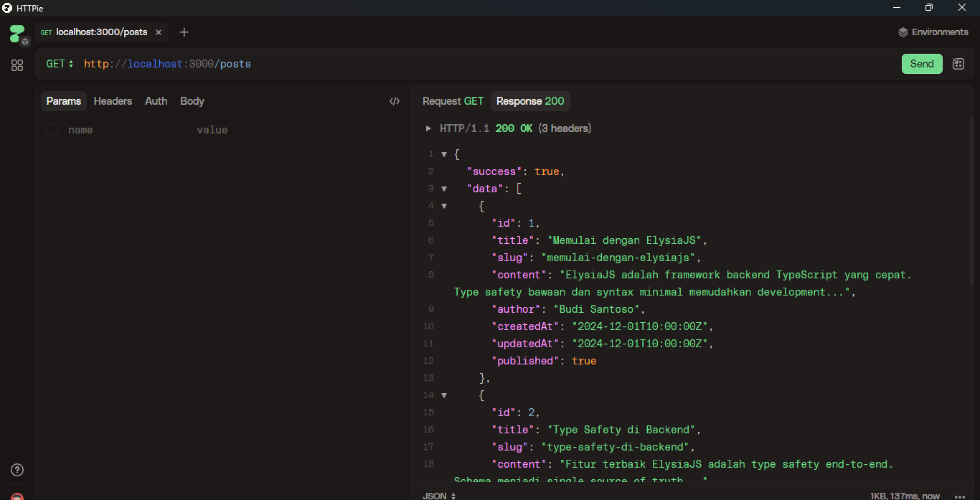Add a new request tab with plus
980x500 pixels.
coord(184,32)
